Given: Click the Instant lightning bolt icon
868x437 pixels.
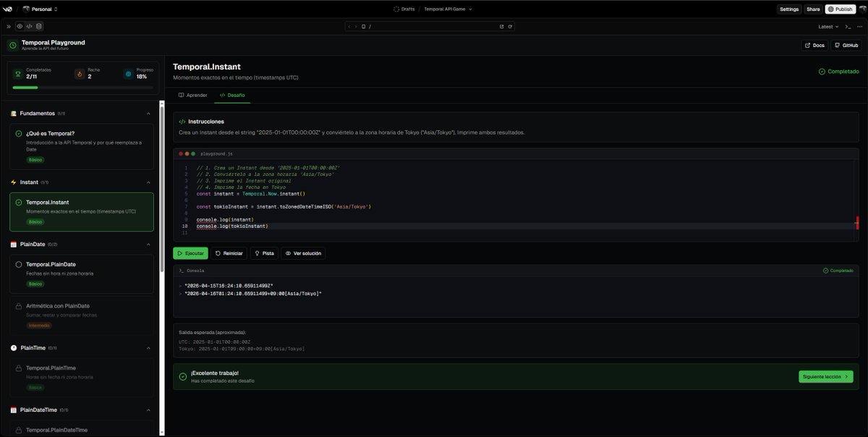Looking at the screenshot, I should (14, 182).
